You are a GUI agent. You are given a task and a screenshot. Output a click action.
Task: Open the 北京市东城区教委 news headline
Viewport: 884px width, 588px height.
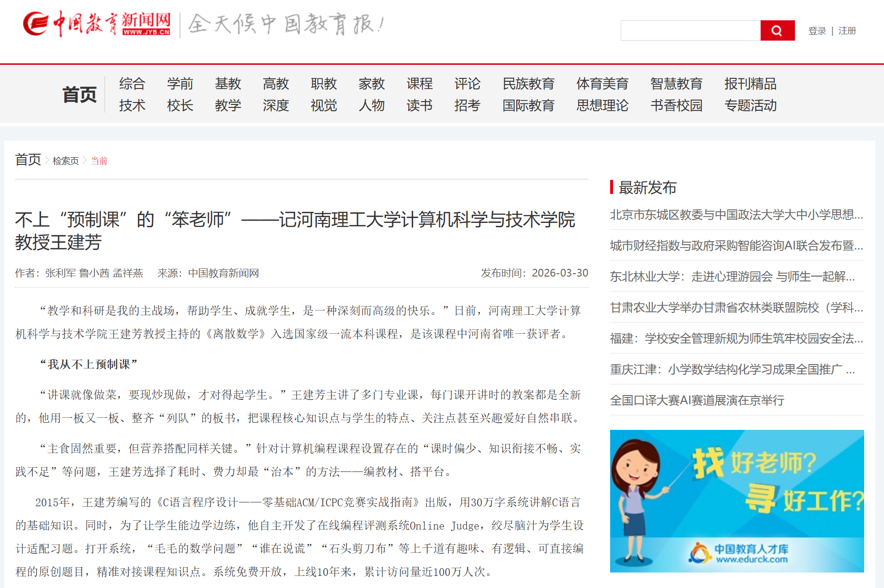736,214
